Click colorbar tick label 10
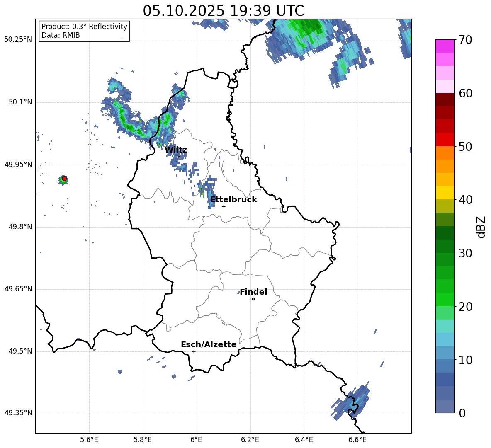Image resolution: width=491 pixels, height=448 pixels. (465, 360)
